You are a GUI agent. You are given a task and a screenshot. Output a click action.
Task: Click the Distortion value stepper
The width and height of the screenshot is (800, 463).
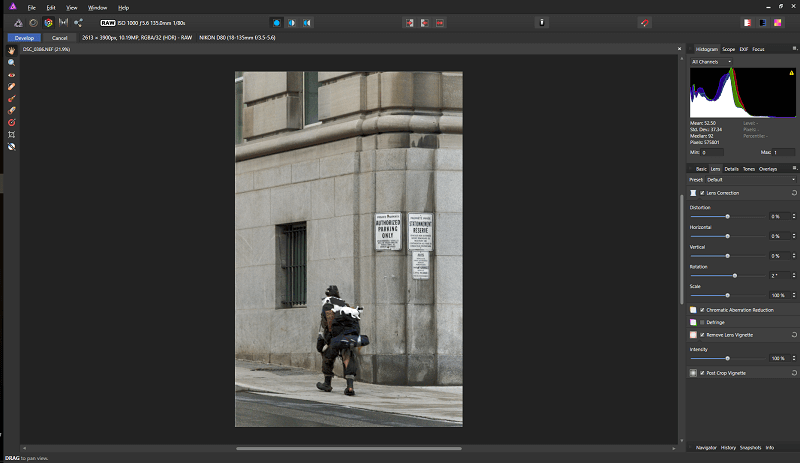794,216
